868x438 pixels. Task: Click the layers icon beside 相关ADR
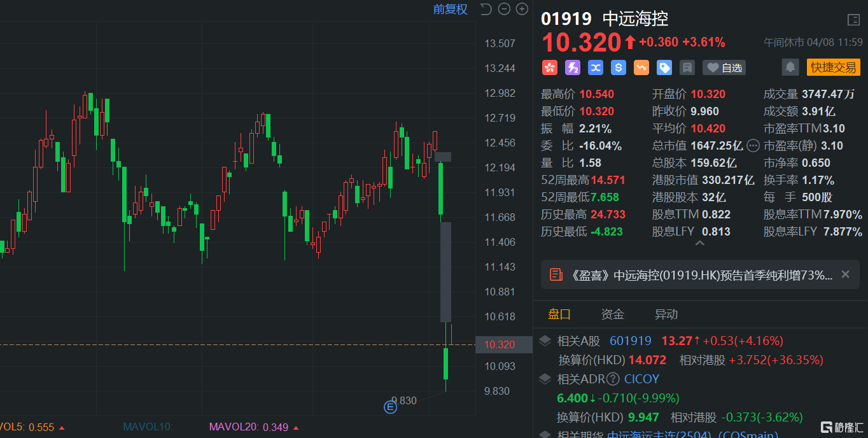pyautogui.click(x=545, y=379)
